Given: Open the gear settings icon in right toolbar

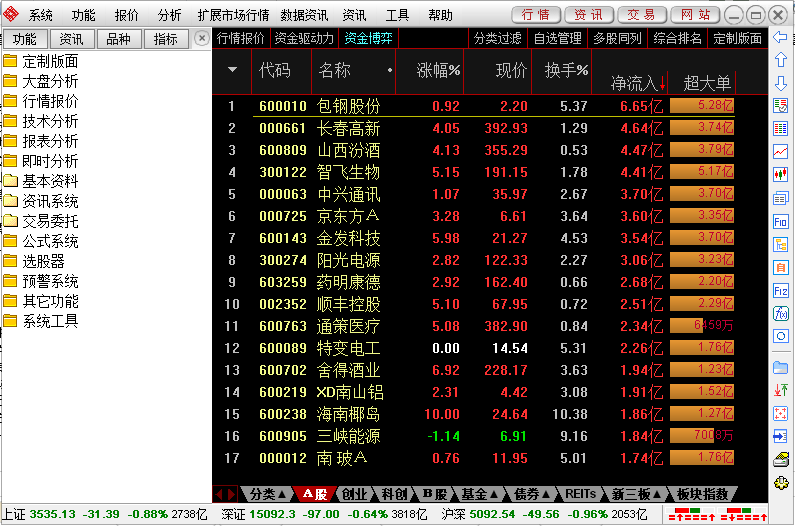Looking at the screenshot, I should [x=781, y=482].
